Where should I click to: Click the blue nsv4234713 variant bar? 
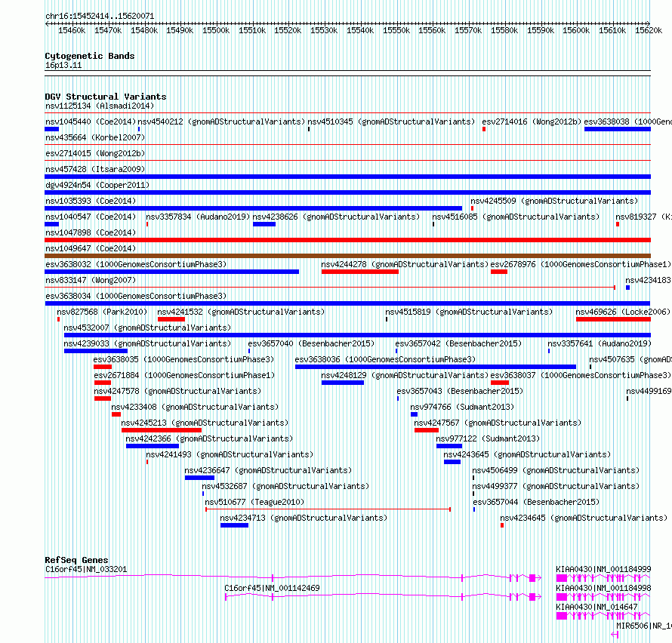tap(234, 525)
